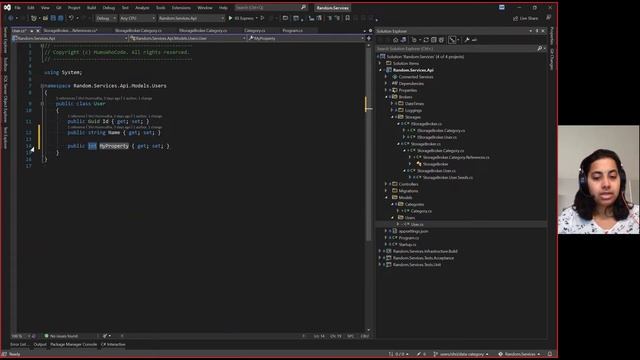Open the Git menu
This screenshot has height=360, width=640.
point(59,8)
